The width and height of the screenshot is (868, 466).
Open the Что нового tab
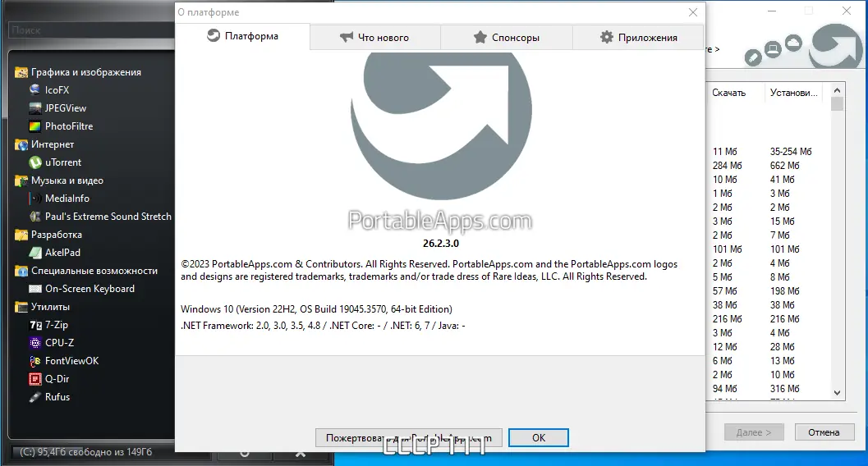[374, 38]
